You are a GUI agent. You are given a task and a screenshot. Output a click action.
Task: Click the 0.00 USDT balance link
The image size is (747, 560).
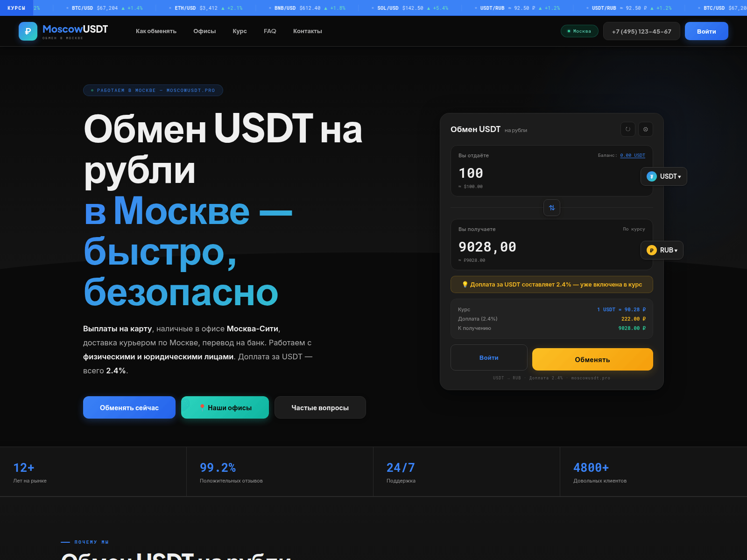pos(633,155)
